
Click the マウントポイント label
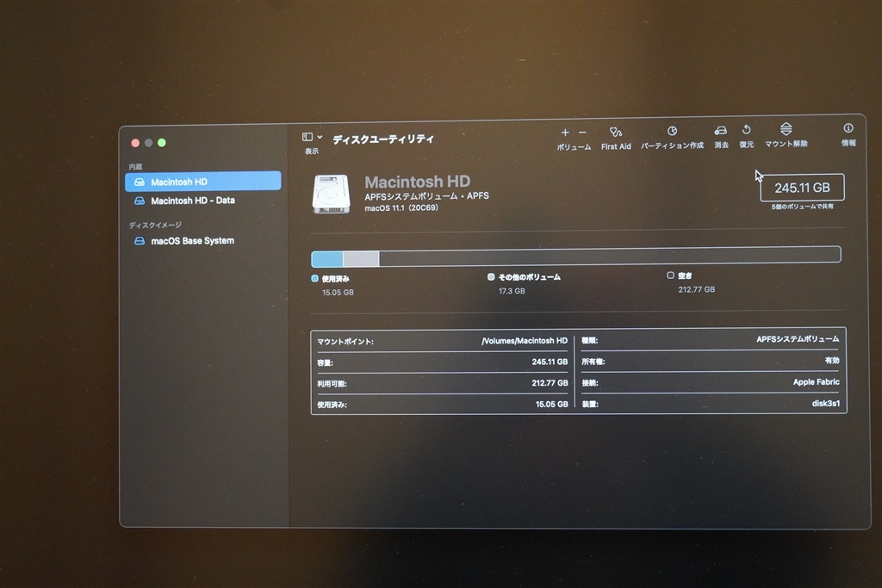[345, 342]
